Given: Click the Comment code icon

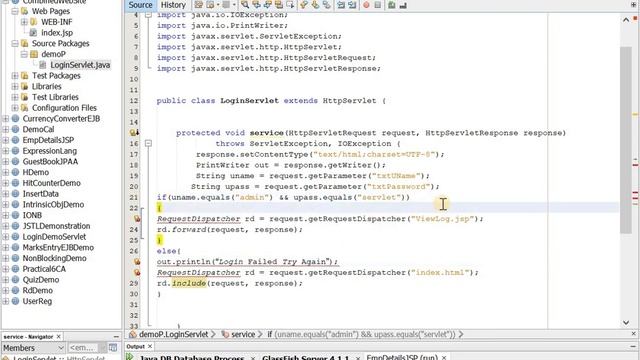Looking at the screenshot, I should tap(391, 5).
